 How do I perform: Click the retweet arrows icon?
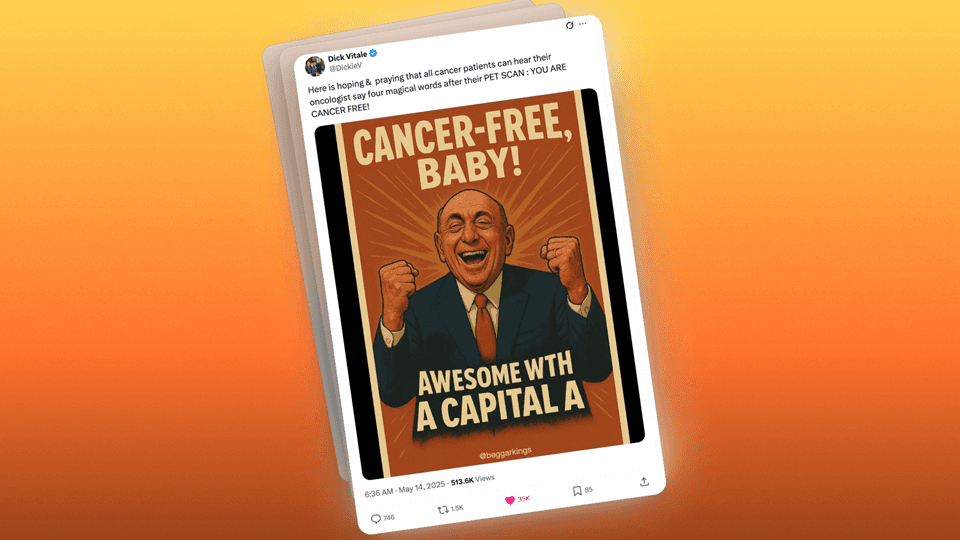(443, 510)
